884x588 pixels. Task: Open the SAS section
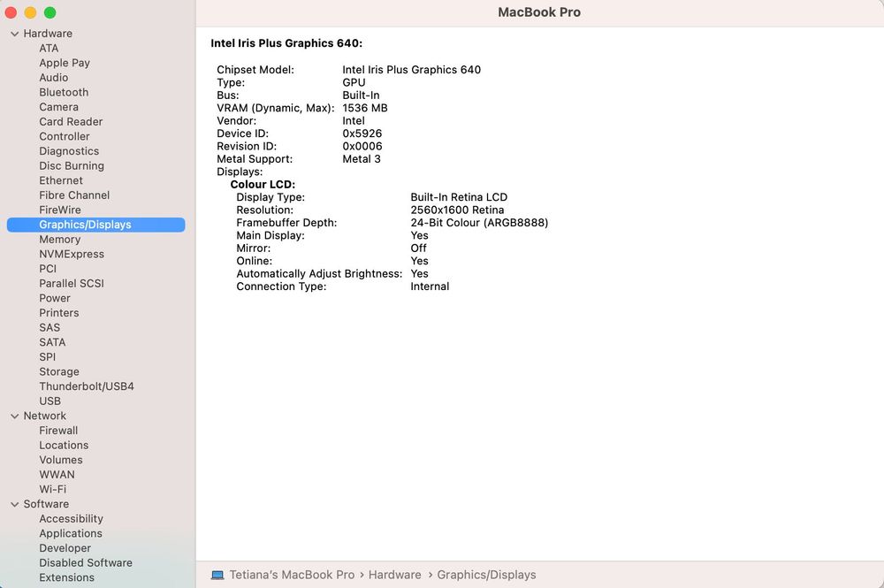[x=50, y=327]
